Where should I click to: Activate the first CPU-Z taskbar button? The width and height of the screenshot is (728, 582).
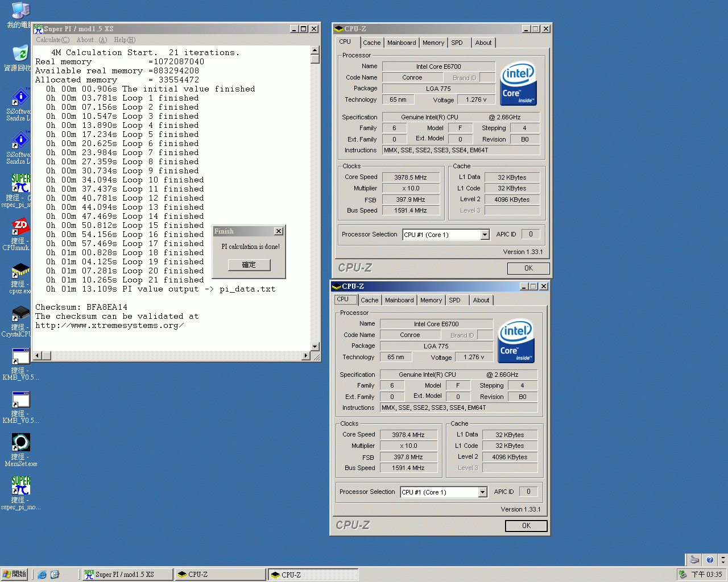pos(220,575)
